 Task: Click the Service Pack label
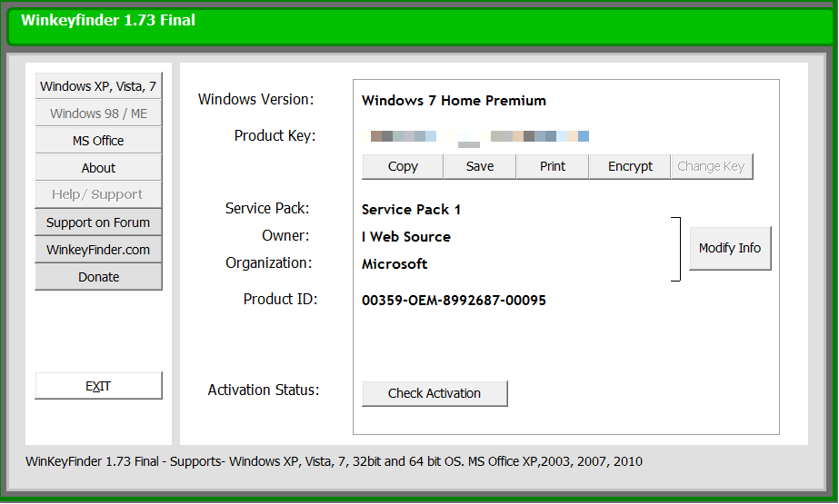pos(267,209)
